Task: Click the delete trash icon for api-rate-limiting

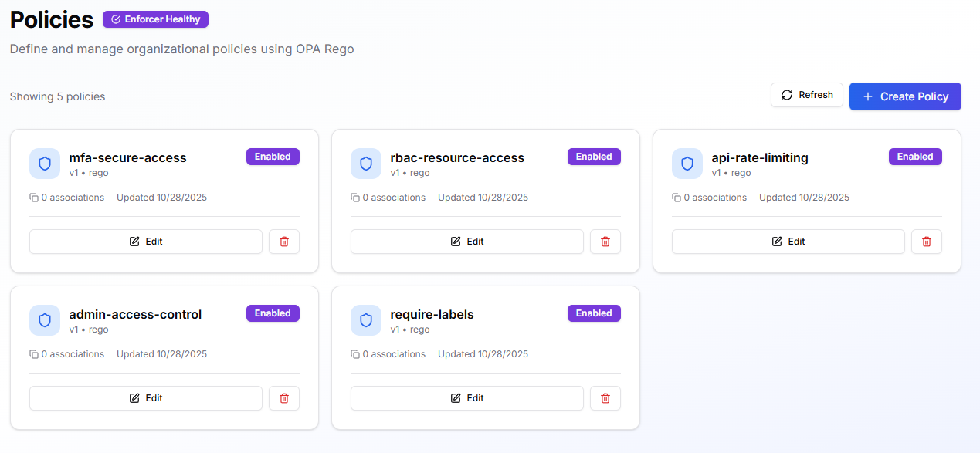Action: pyautogui.click(x=926, y=241)
